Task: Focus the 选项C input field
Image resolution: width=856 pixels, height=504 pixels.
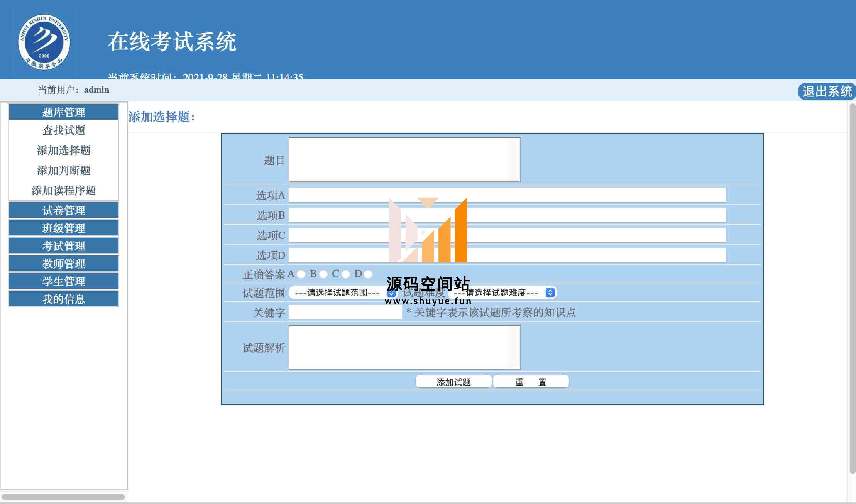Action: coord(507,235)
